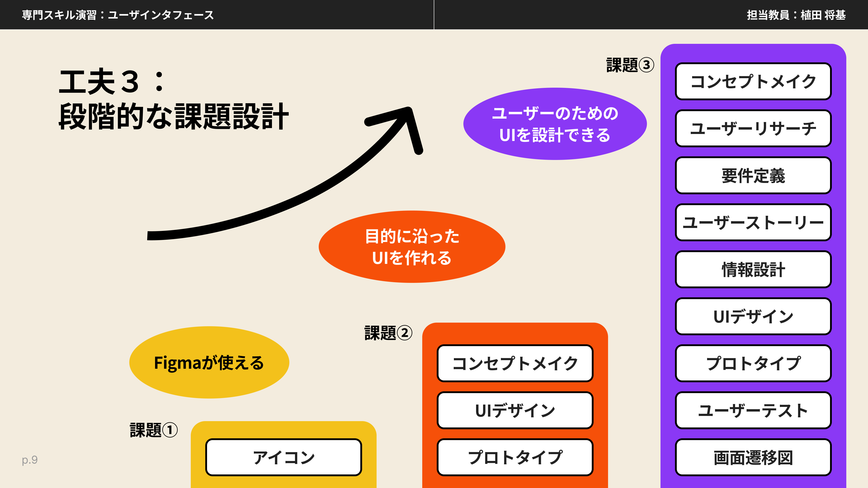This screenshot has height=488, width=868.
Task: Click the '課題②' label
Action: (388, 333)
